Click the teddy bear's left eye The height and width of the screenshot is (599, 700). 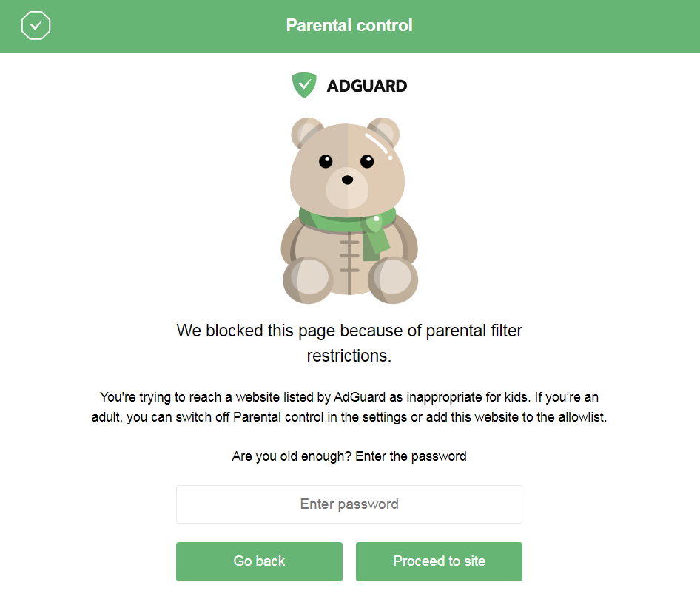[x=326, y=160]
